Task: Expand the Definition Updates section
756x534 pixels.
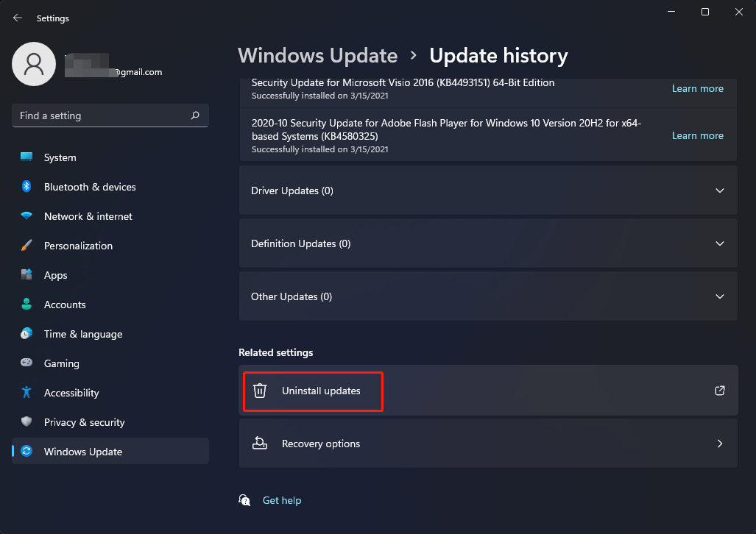Action: click(x=719, y=243)
